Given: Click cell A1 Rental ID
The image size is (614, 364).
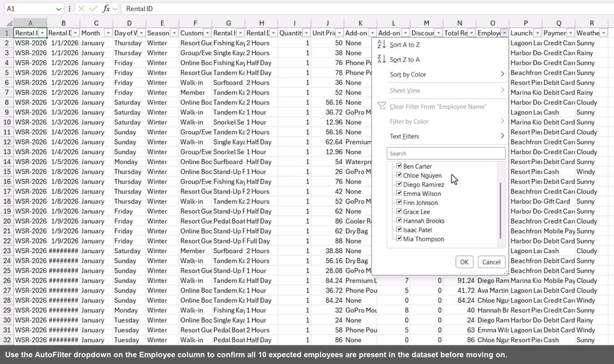Looking at the screenshot, I should (x=30, y=33).
